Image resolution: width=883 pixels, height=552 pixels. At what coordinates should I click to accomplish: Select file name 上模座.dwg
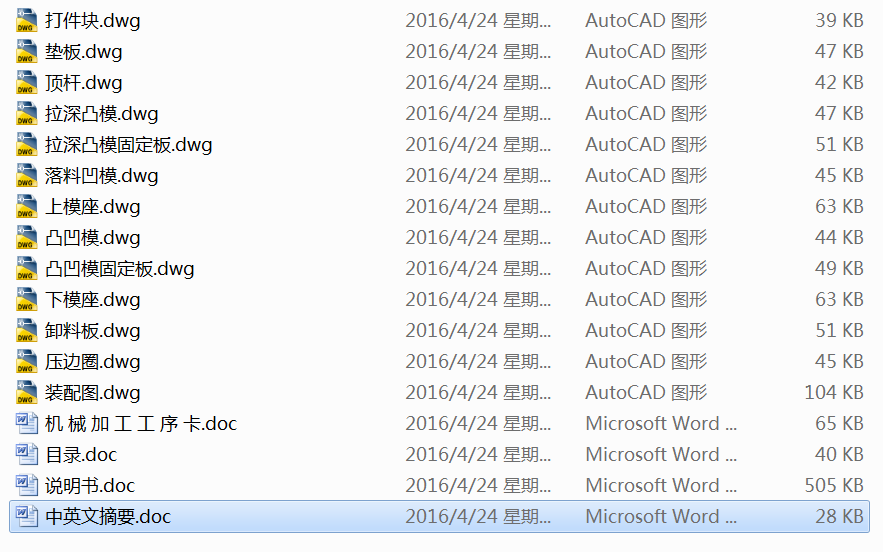92,207
